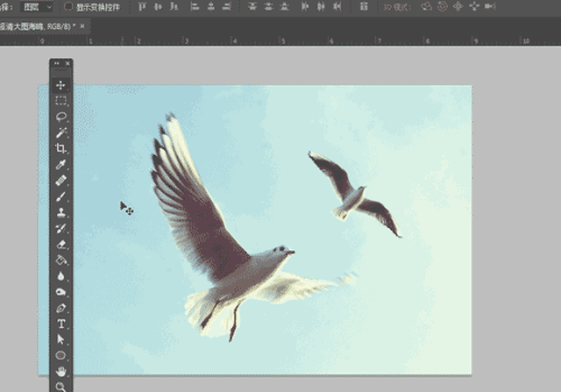Toggle the 显示变换控件 checkbox
Viewport: 561px width, 392px height.
point(68,6)
